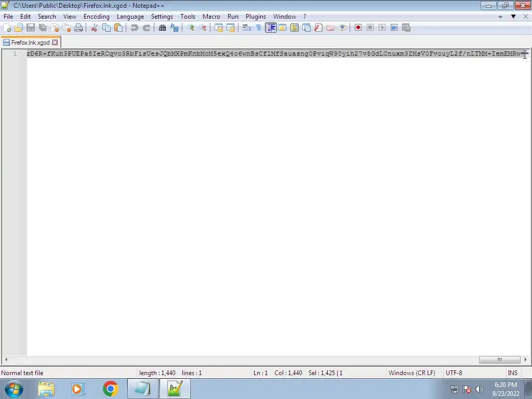The width and height of the screenshot is (532, 399).
Task: Close the Firefox.lnk.xgod tab with X
Action: point(55,43)
